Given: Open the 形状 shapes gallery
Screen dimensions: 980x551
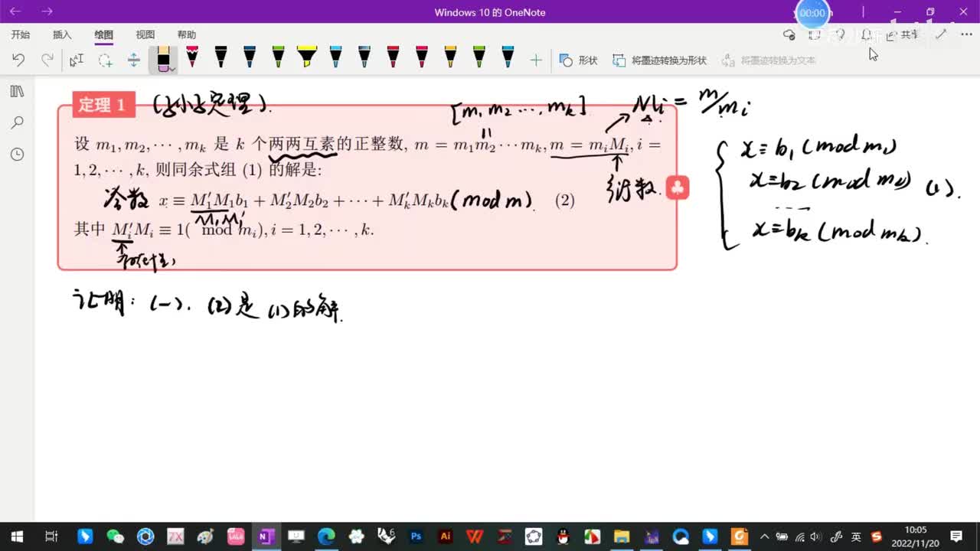Looking at the screenshot, I should pyautogui.click(x=578, y=60).
